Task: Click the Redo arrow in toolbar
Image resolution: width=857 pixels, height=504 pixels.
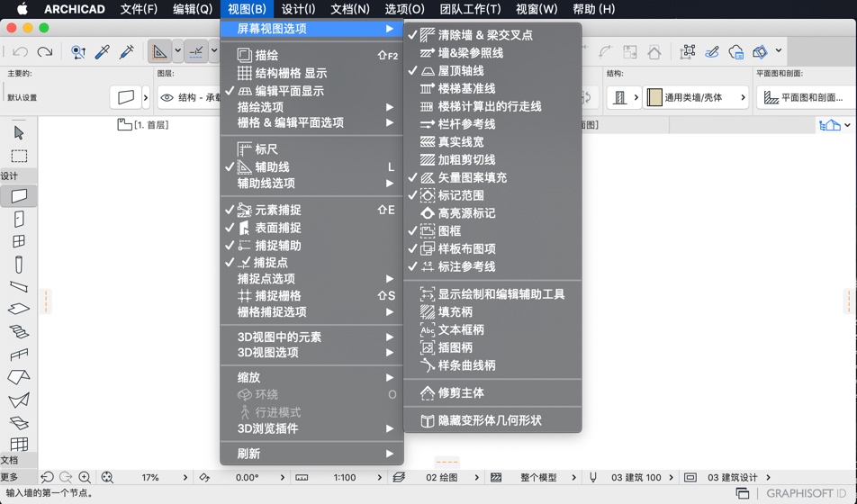Action: click(45, 52)
